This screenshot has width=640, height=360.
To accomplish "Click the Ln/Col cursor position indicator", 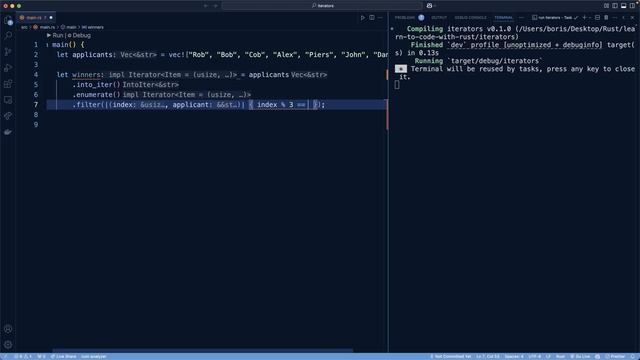I will (488, 356).
